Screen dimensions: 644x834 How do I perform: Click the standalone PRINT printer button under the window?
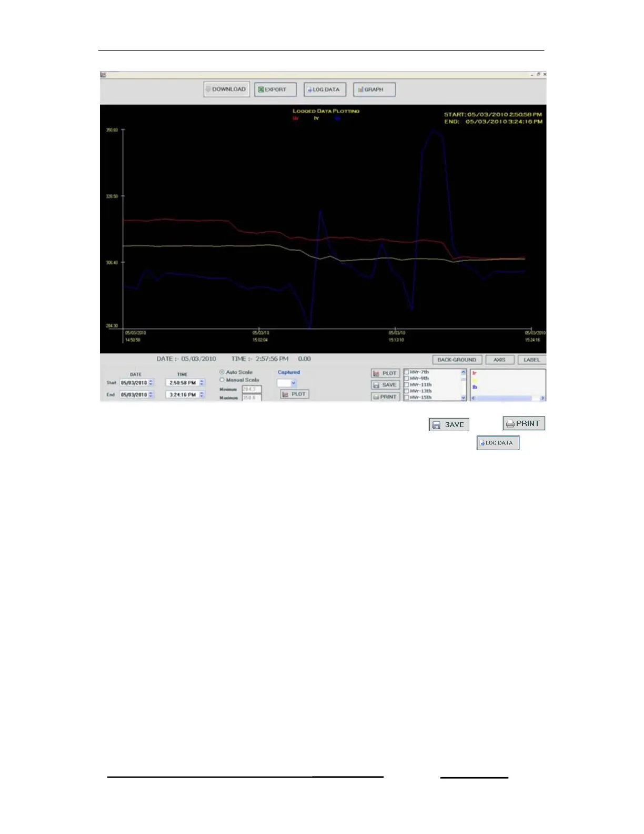(x=524, y=423)
